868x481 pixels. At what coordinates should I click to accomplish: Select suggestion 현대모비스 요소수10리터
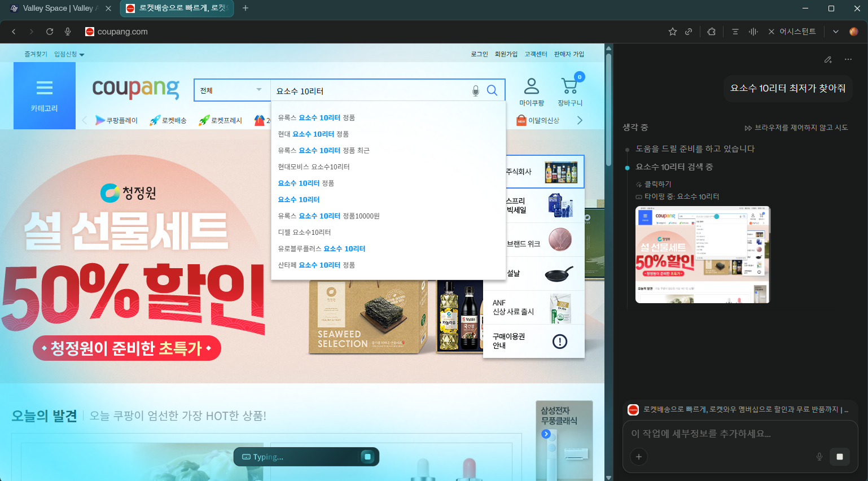(314, 167)
